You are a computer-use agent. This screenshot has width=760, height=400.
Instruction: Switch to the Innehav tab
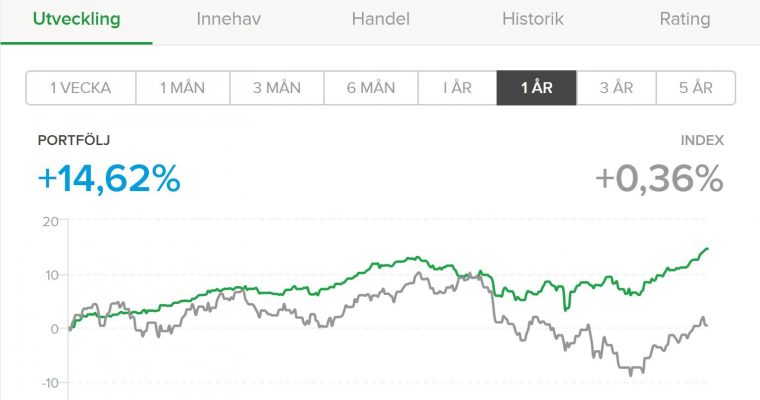pyautogui.click(x=228, y=19)
